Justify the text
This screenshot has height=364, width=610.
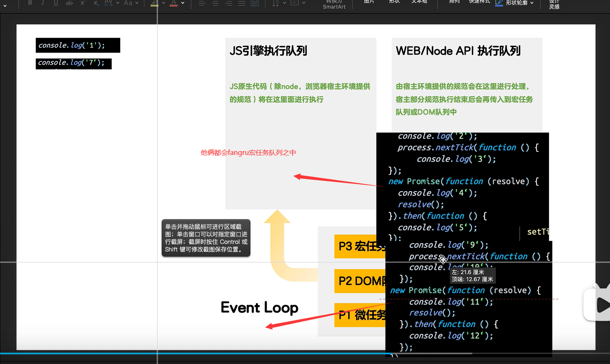242,3
